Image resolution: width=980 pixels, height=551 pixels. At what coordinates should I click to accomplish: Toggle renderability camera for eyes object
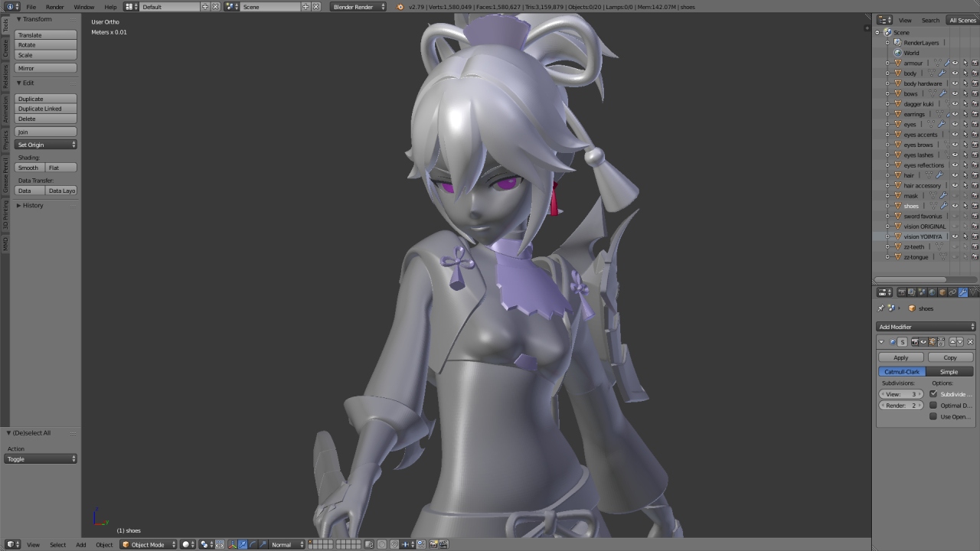click(x=975, y=124)
